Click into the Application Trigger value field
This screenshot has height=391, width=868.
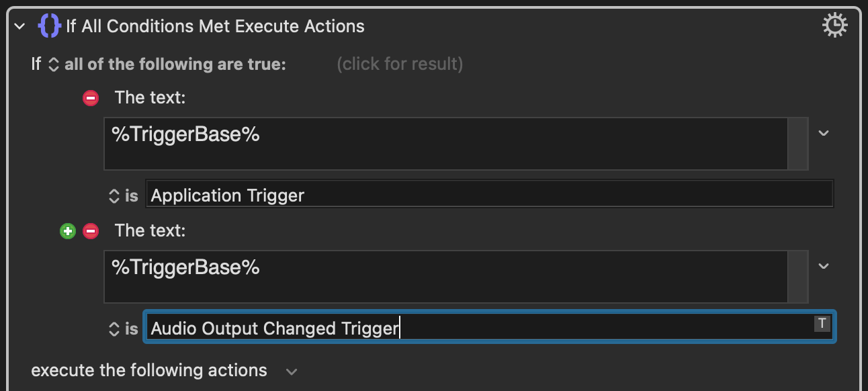(x=488, y=195)
